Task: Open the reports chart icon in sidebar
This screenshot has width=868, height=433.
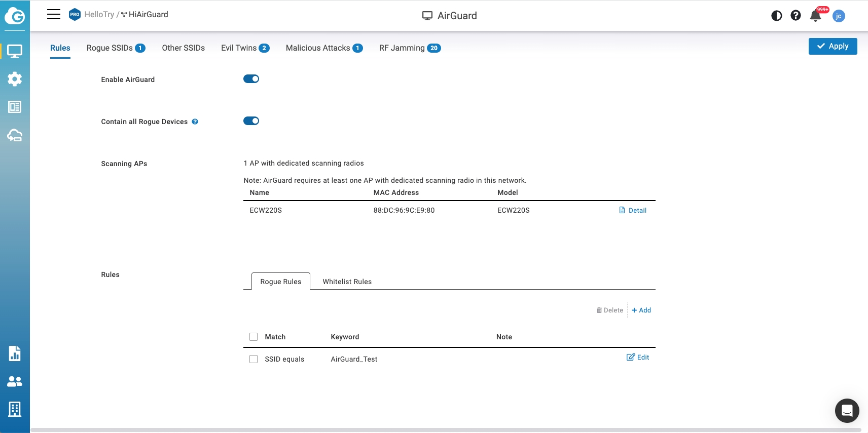Action: click(15, 353)
